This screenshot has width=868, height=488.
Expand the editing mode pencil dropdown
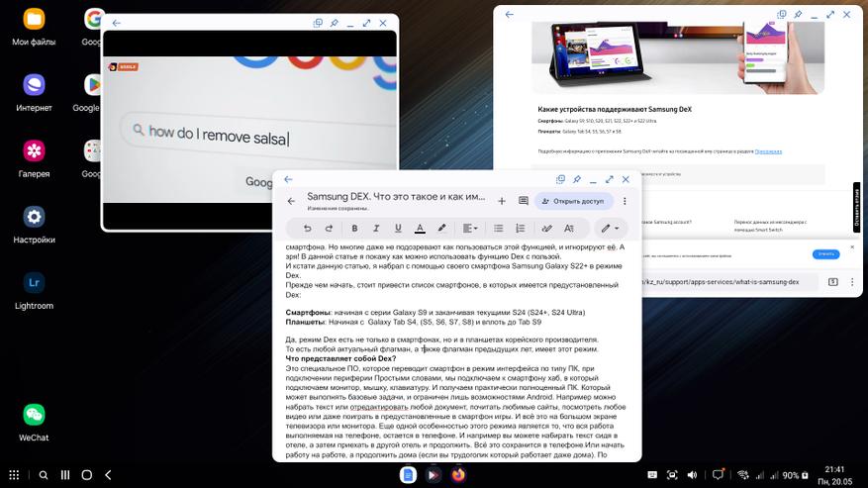click(x=610, y=229)
